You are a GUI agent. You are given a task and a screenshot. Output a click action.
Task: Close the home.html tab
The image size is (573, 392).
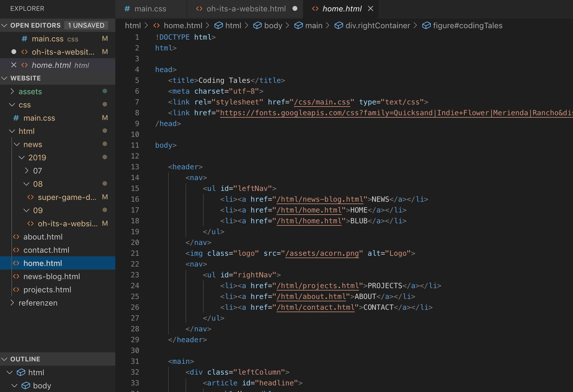[x=371, y=9]
